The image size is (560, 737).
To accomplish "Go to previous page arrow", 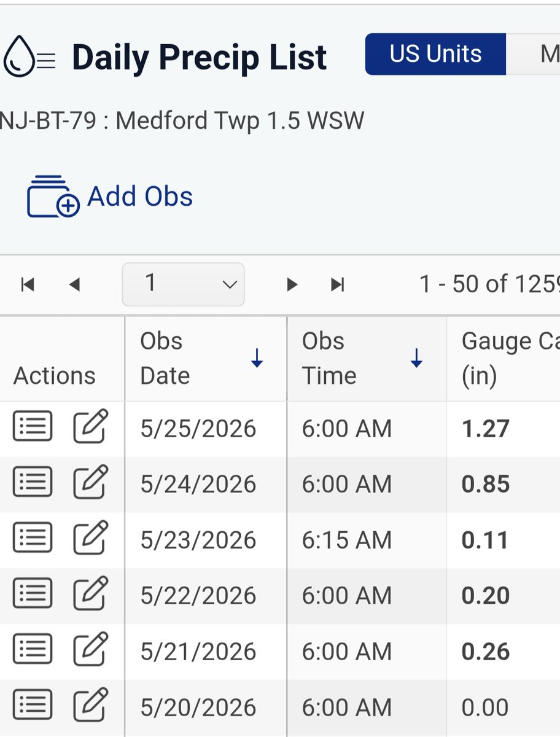I will pyautogui.click(x=75, y=284).
